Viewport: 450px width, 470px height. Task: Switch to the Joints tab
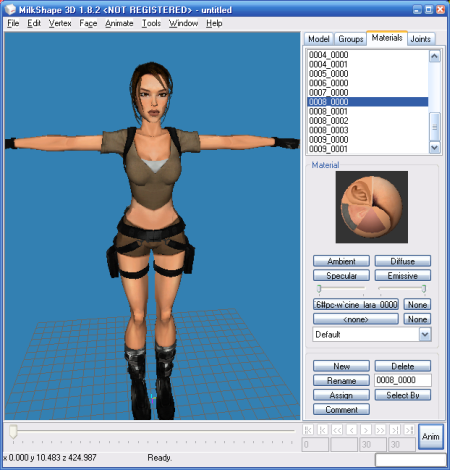(x=421, y=39)
